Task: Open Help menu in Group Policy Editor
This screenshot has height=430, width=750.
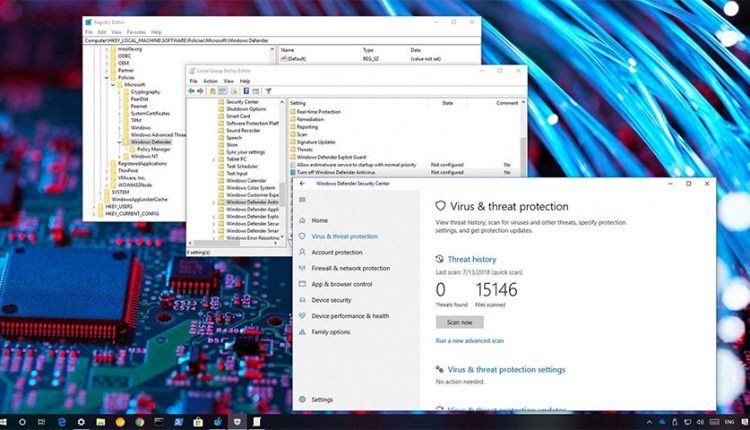Action: pos(245,81)
